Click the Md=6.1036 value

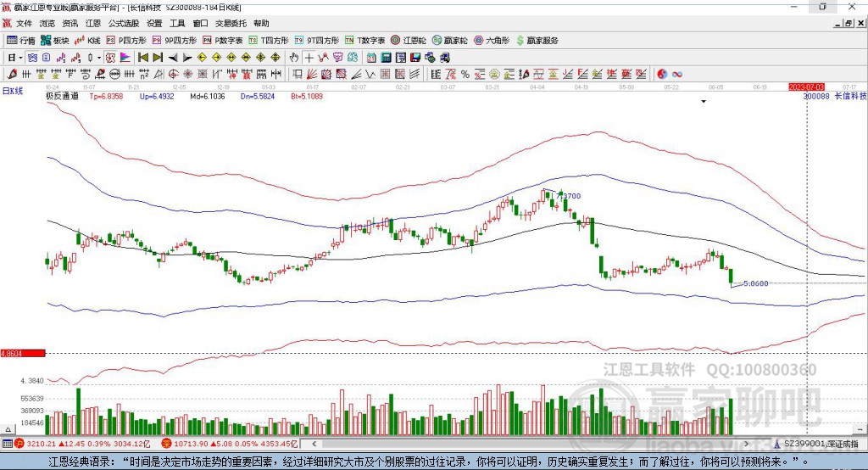208,96
